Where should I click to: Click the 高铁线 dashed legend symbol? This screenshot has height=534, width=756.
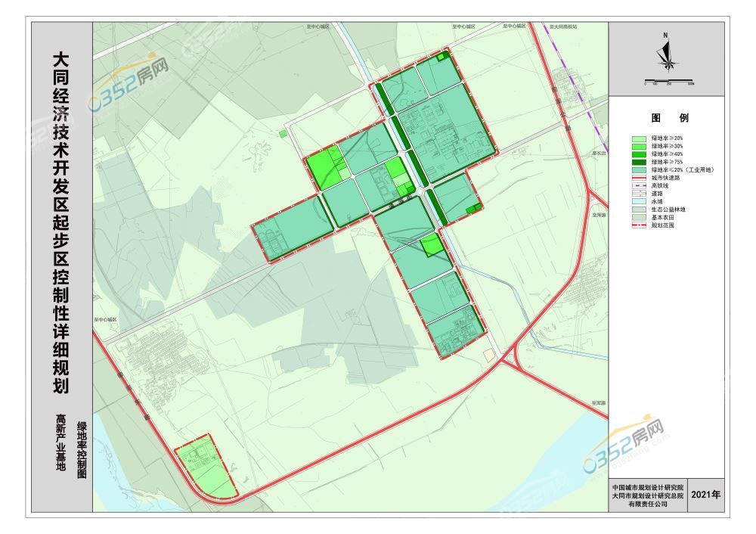click(639, 187)
